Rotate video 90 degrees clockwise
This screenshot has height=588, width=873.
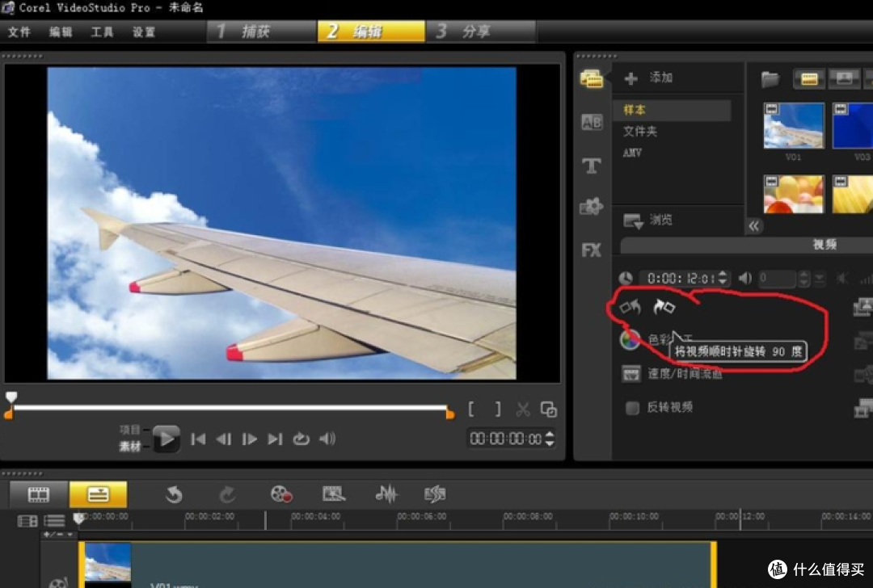point(664,307)
